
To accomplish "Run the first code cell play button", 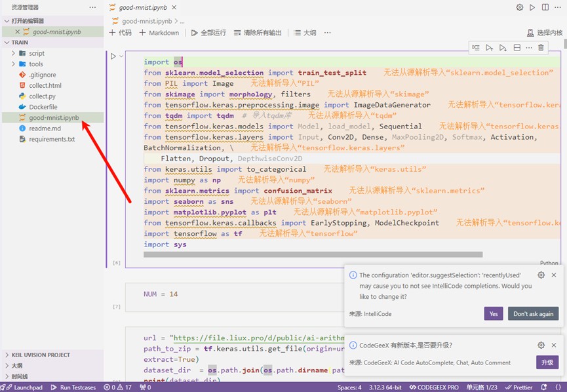I will (x=113, y=56).
